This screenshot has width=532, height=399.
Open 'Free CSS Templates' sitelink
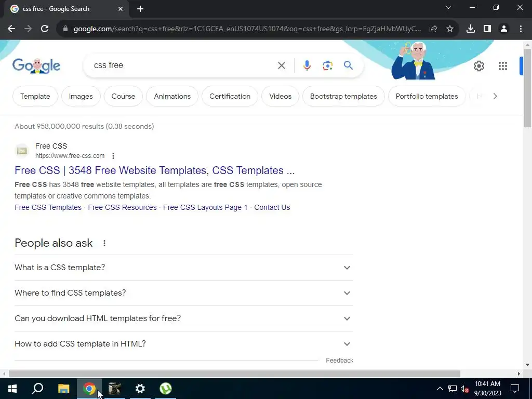(x=48, y=207)
